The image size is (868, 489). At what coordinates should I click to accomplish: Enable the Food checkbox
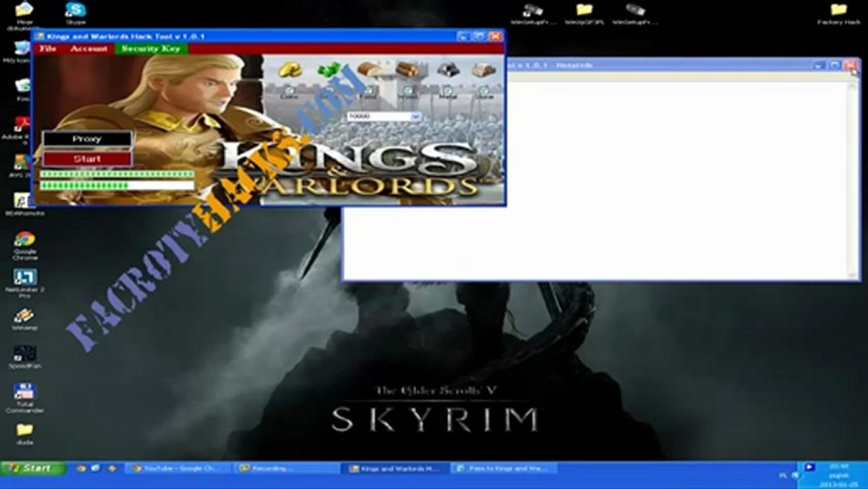pos(369,90)
